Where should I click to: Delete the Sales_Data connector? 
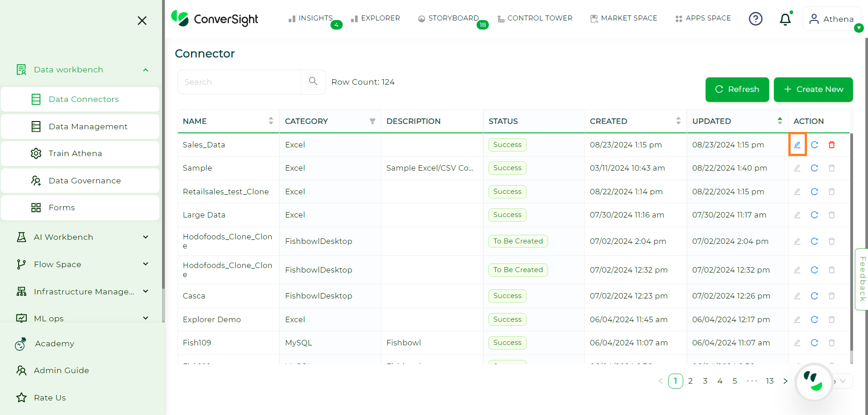coord(832,145)
